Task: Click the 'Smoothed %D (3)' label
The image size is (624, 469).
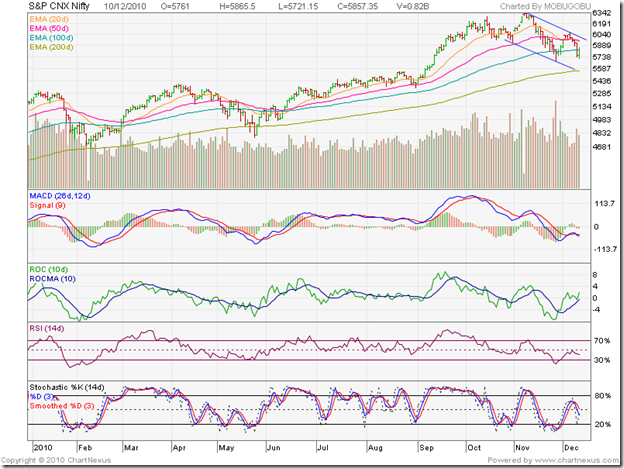Action: point(62,406)
